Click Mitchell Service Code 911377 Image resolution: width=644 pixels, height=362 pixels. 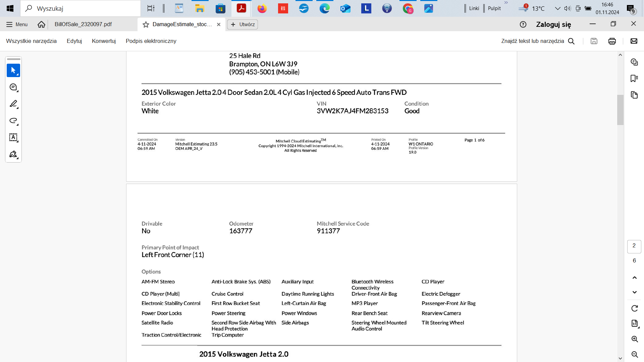(x=328, y=231)
